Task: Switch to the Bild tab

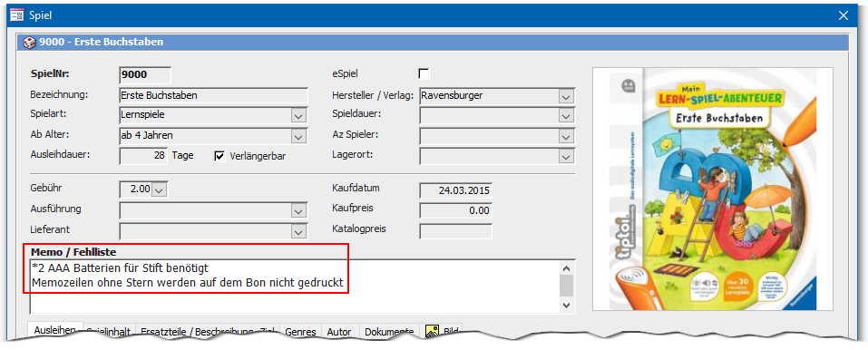Action: click(x=443, y=331)
